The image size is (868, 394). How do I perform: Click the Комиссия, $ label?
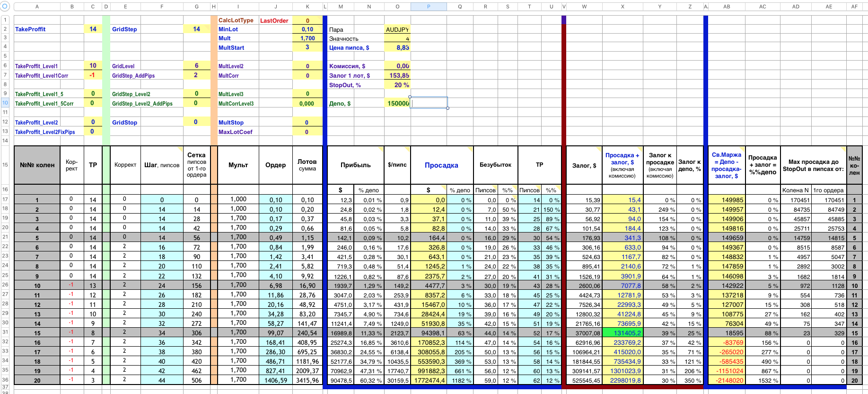coord(347,66)
